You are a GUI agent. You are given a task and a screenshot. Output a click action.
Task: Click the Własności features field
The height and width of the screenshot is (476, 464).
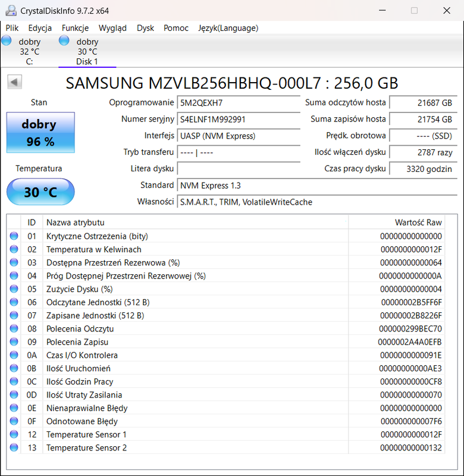[x=317, y=202]
